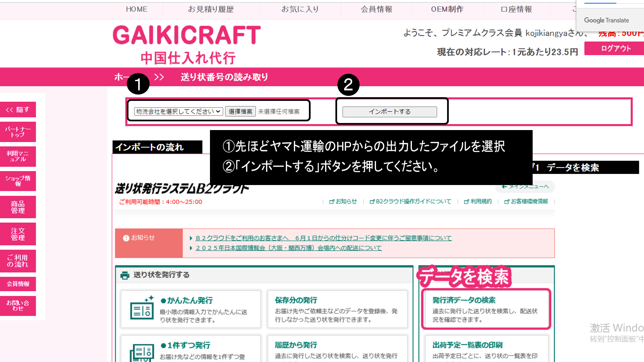This screenshot has height=362, width=644.
Task: Open the 2025年日本国際博覧会 delivery notice link
Action: [x=289, y=248]
